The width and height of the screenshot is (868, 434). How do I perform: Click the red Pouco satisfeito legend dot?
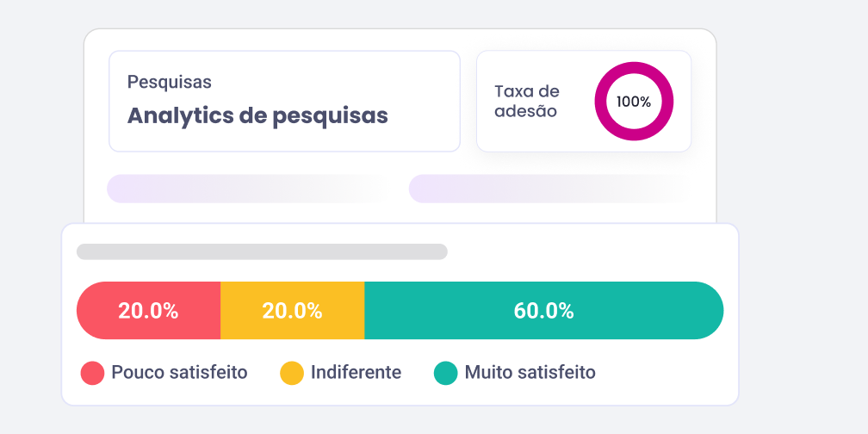92,373
